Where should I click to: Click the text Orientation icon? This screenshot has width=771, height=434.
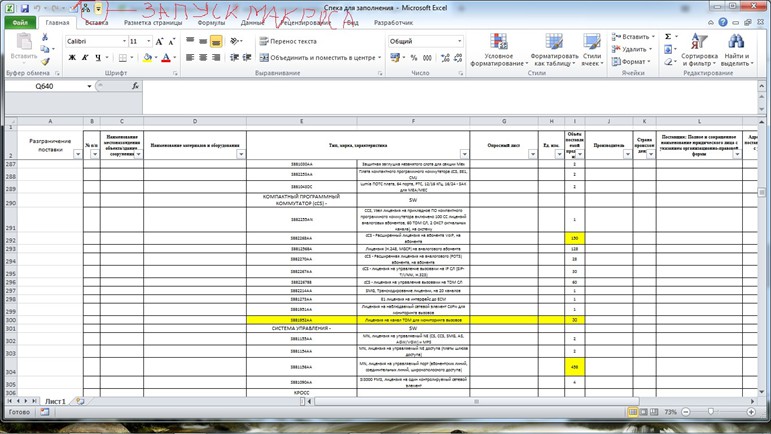235,41
